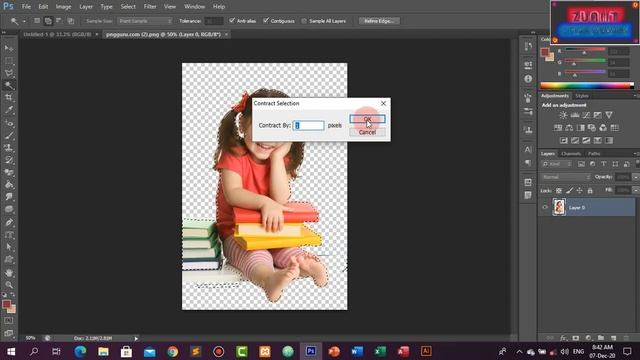Choose New Selection mode in options bar
Viewport: 640px width, 360px height.
pos(37,21)
